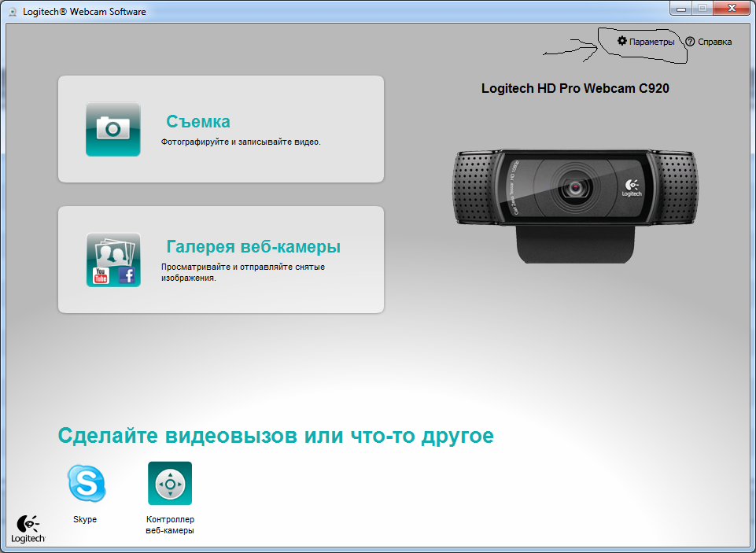Click the Logitech logo in the bottom corner
The image size is (756, 553).
30,529
